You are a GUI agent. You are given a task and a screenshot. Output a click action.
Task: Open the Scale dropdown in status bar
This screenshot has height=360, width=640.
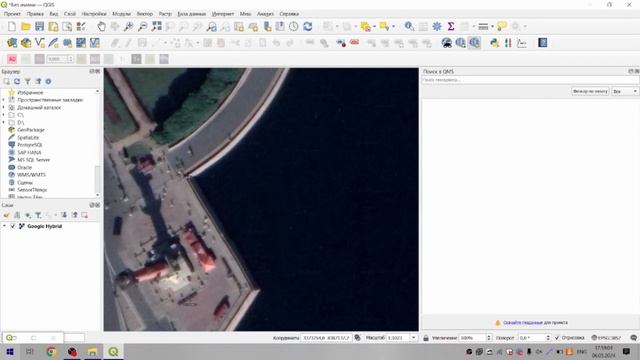point(413,338)
